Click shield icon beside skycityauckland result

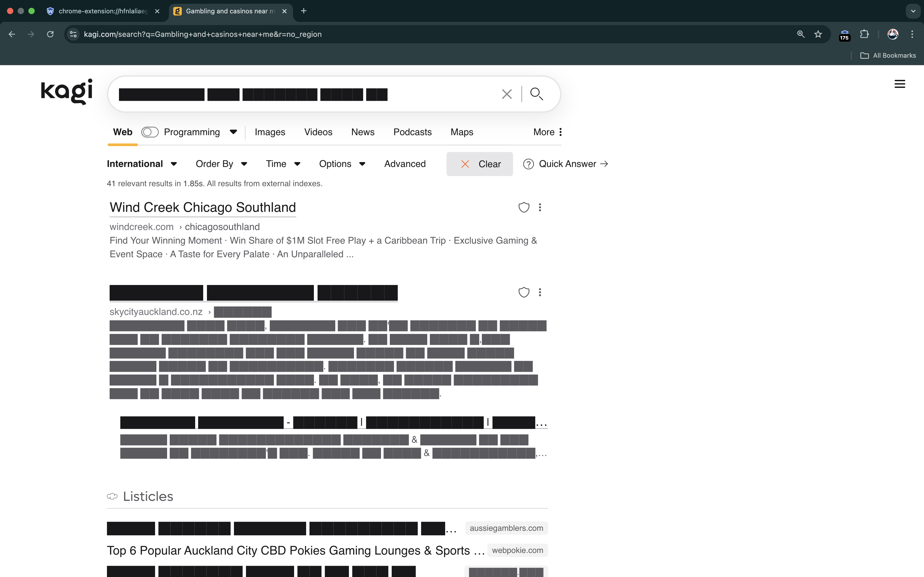tap(523, 292)
